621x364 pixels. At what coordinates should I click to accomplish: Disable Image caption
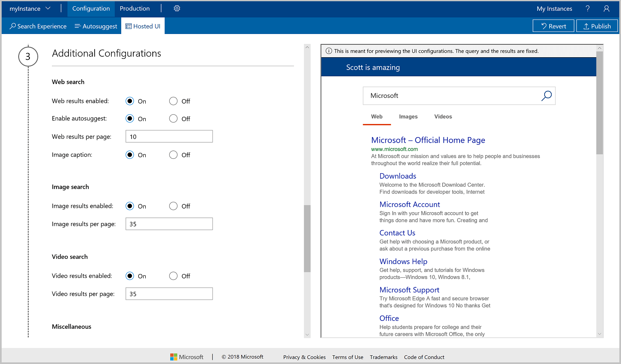click(x=173, y=155)
